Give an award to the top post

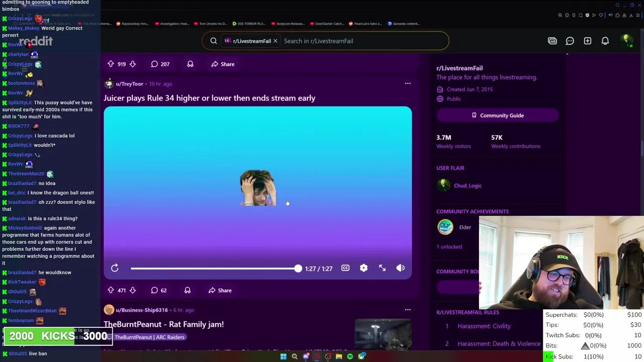coord(190,64)
